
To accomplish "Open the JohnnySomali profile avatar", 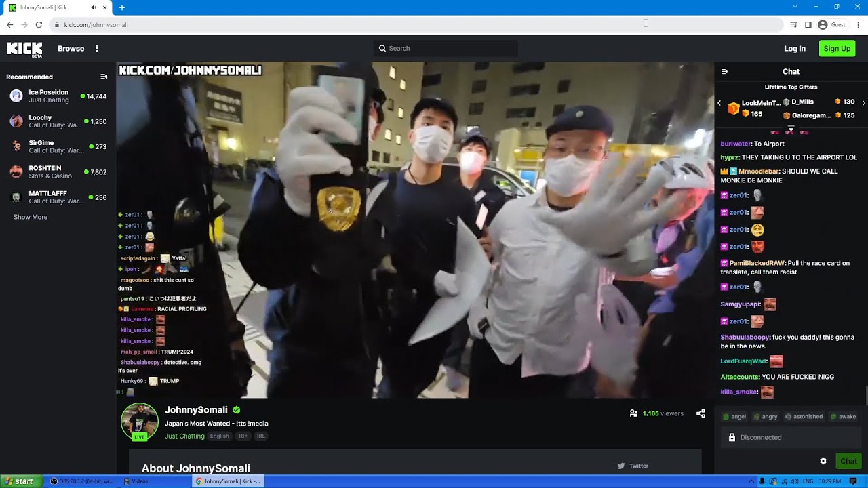I will [x=140, y=422].
